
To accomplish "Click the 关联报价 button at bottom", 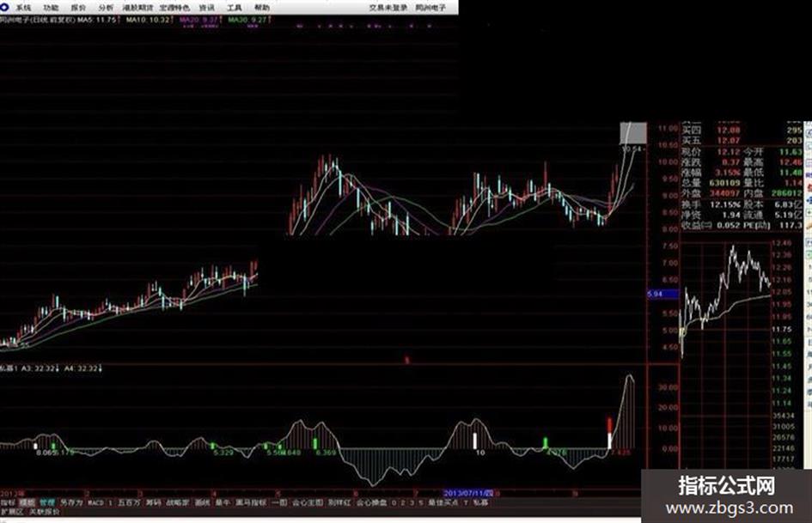I will pyautogui.click(x=44, y=512).
